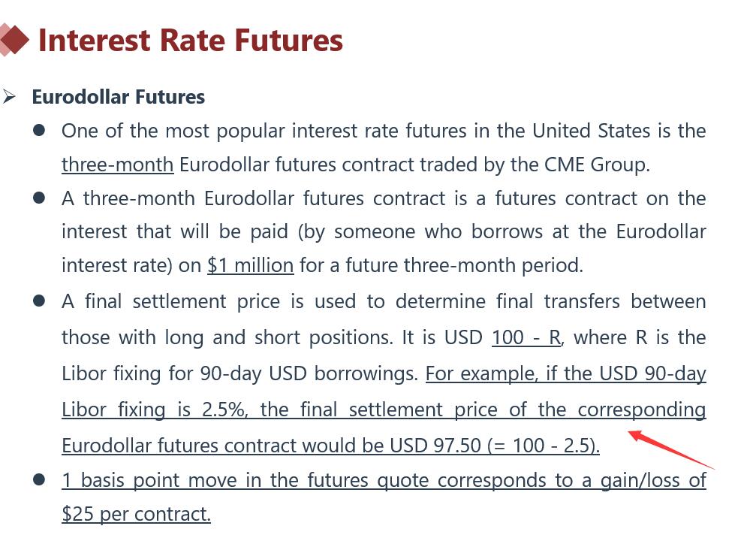The width and height of the screenshot is (756, 538).
Task: Click the underlined "$1 million" text
Action: (250, 265)
